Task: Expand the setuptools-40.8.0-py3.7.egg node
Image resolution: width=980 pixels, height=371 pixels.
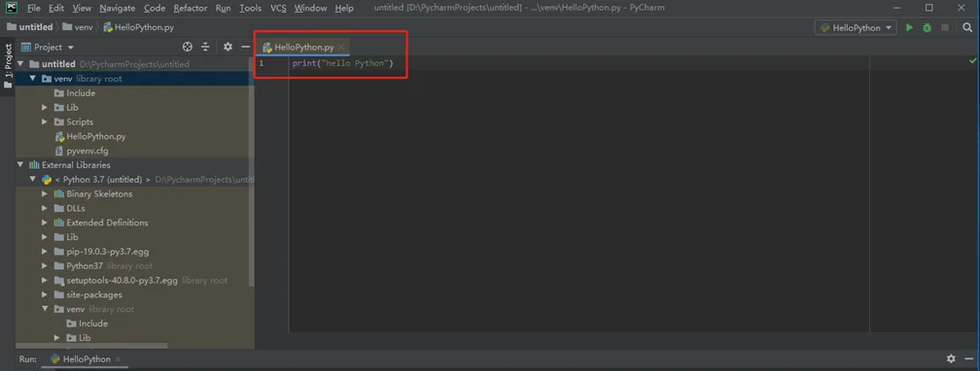Action: pos(45,281)
